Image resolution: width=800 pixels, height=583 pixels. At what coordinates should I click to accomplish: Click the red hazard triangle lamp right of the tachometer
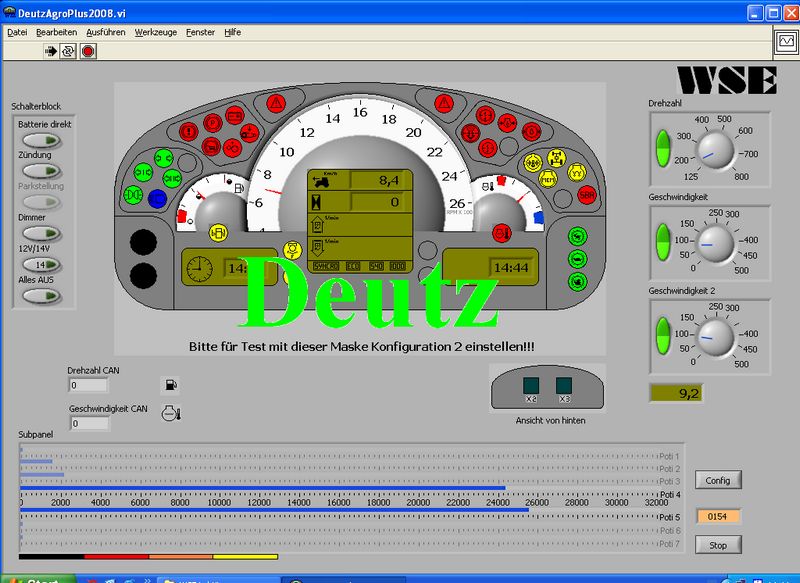(444, 104)
